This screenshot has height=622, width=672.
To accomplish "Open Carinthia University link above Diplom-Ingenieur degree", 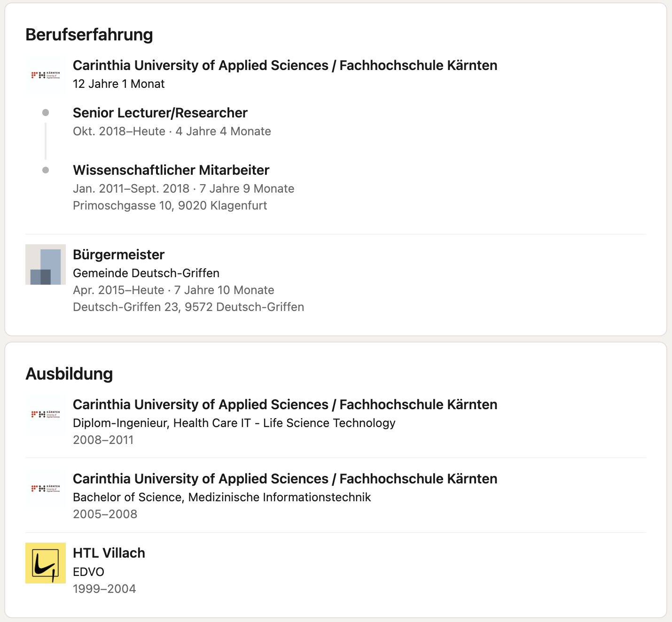I will coord(285,404).
